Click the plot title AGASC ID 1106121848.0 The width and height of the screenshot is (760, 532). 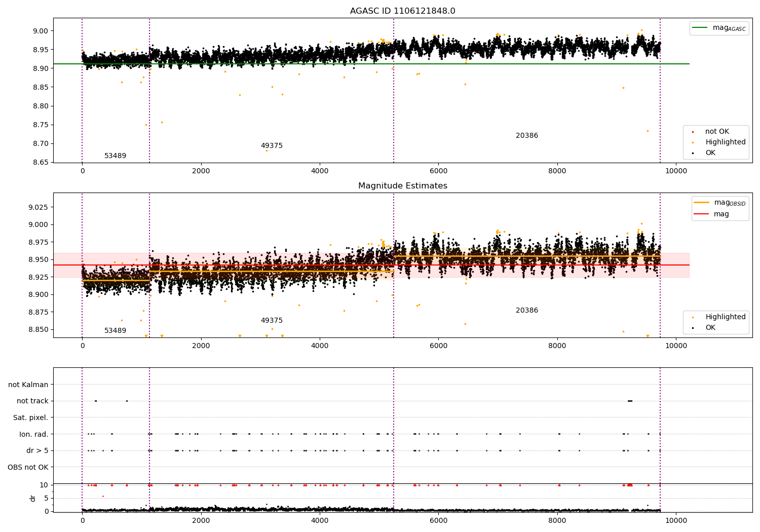pyautogui.click(x=402, y=11)
